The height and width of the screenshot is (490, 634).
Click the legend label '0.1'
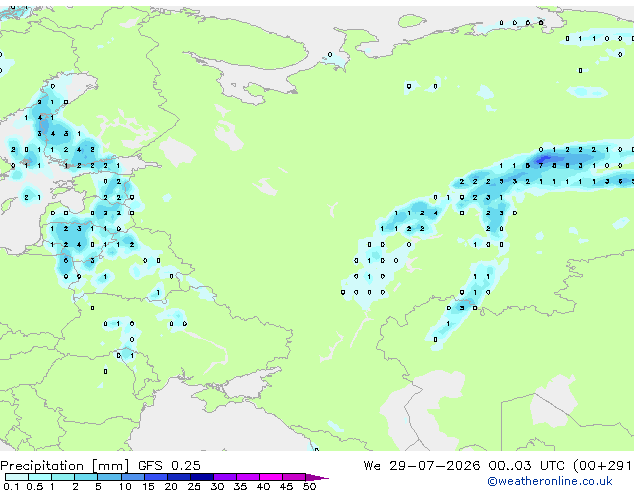[11, 486]
